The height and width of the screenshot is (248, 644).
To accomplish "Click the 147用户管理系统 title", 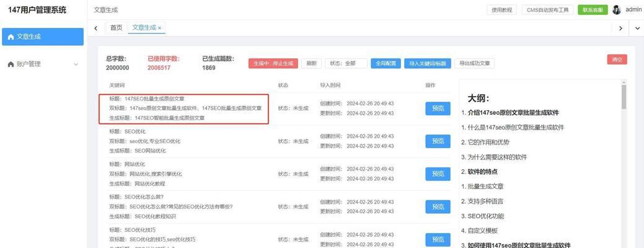I will (x=37, y=10).
